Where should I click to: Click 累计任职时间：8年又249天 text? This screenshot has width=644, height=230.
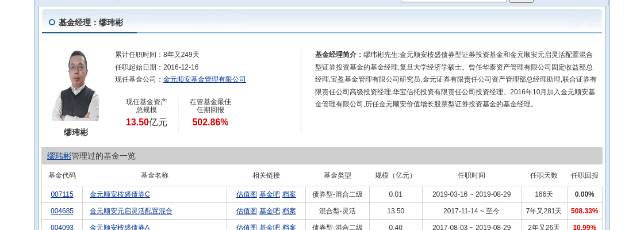[158, 55]
